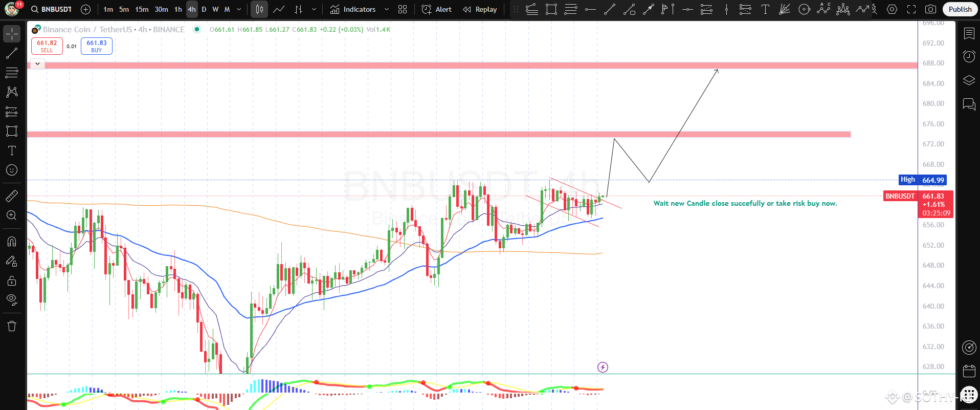This screenshot has height=410, width=980.
Task: Collapse the indicator legend chevron
Action: click(37, 63)
